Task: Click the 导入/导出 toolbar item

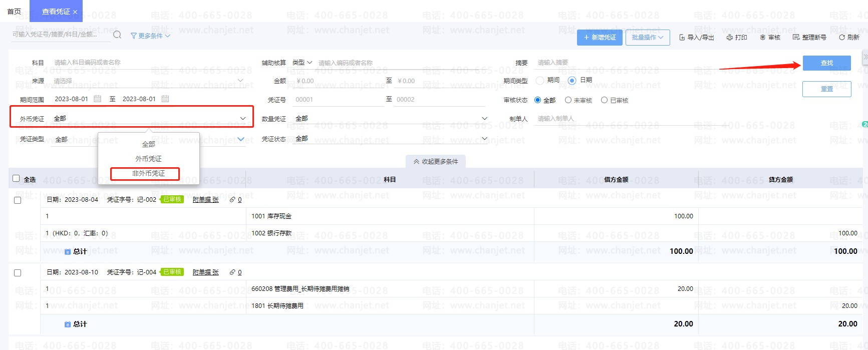Action: tap(696, 38)
